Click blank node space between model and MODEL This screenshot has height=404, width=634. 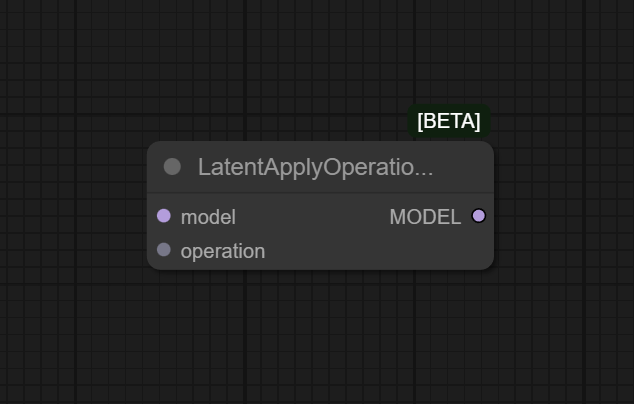pos(310,217)
